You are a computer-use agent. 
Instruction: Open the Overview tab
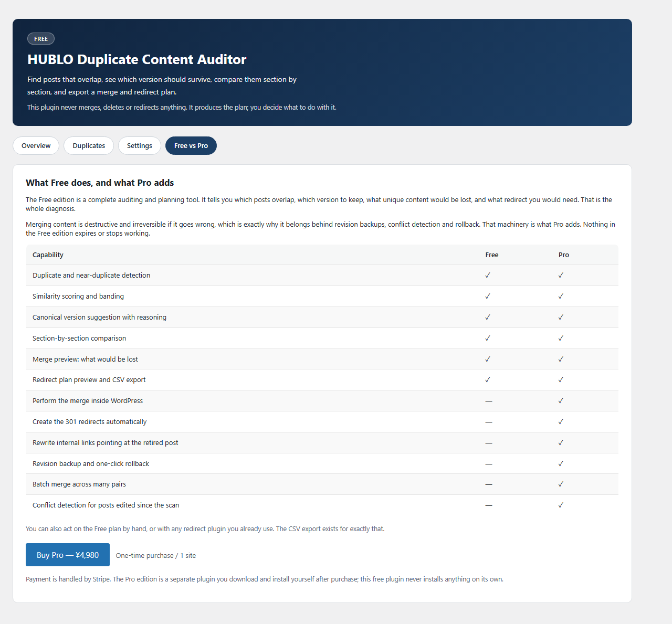36,146
